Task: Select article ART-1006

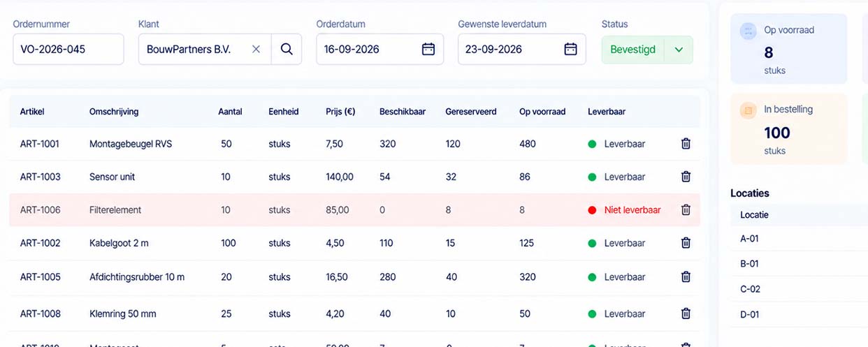Action: pos(40,209)
